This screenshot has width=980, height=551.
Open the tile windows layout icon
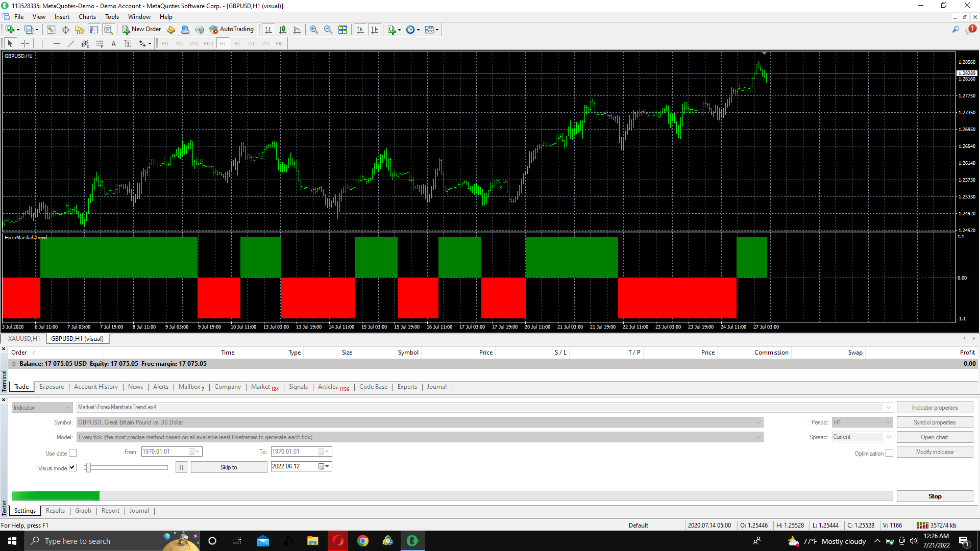tap(342, 30)
